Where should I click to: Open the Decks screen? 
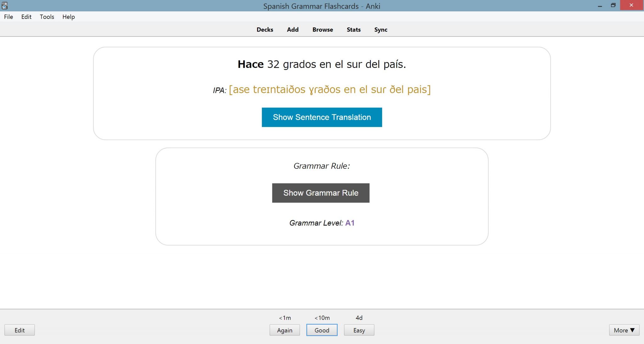[x=264, y=29]
